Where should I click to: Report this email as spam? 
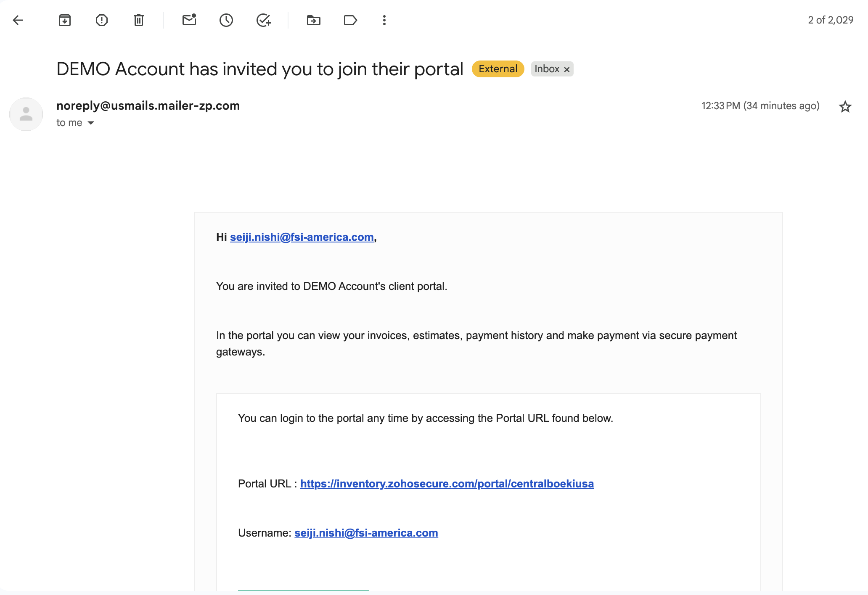tap(102, 20)
